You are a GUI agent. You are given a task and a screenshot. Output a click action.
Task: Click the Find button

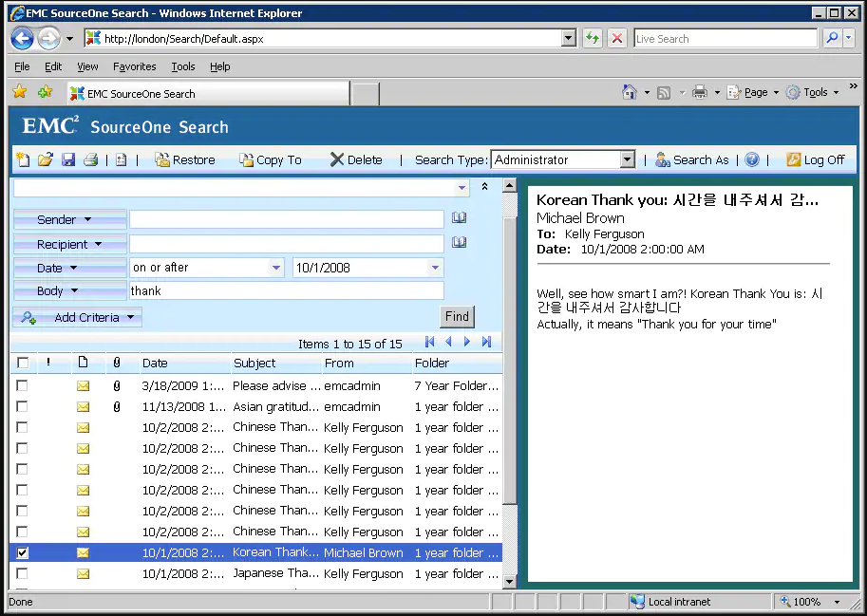457,316
